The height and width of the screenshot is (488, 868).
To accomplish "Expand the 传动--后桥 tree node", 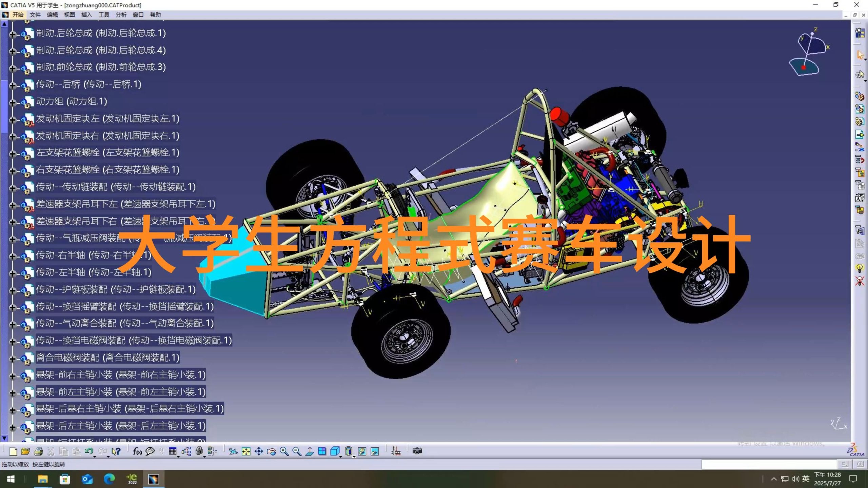I will 12,85.
